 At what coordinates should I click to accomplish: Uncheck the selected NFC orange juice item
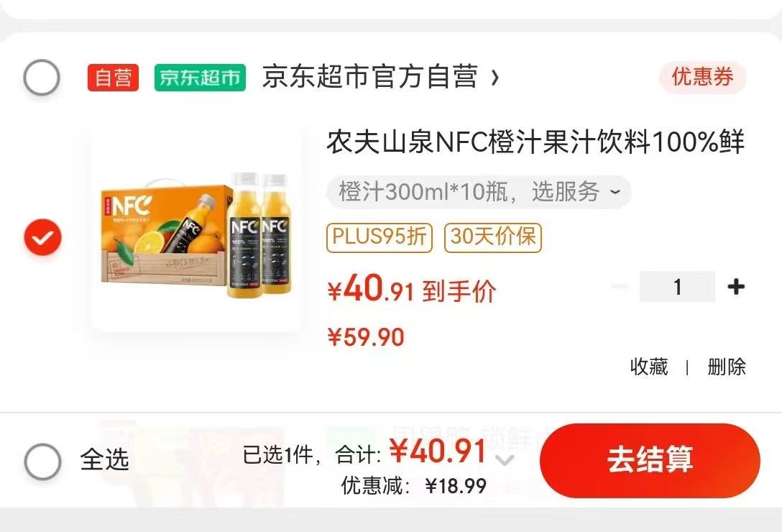click(43, 237)
